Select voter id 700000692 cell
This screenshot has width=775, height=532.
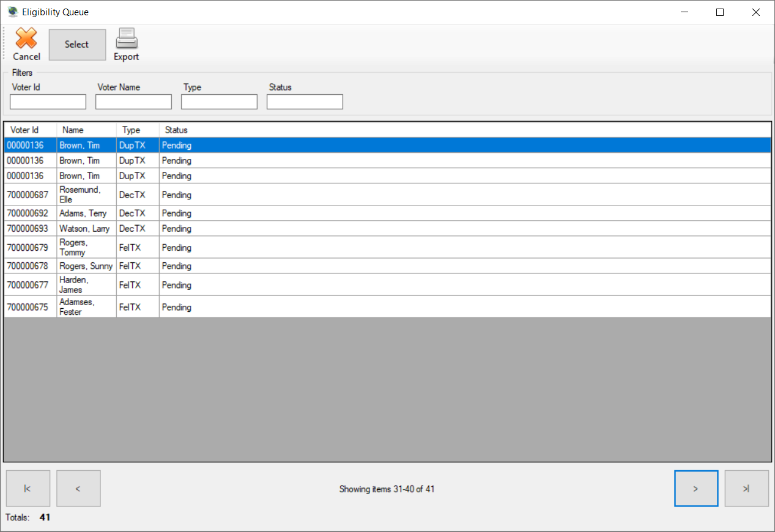pos(31,213)
